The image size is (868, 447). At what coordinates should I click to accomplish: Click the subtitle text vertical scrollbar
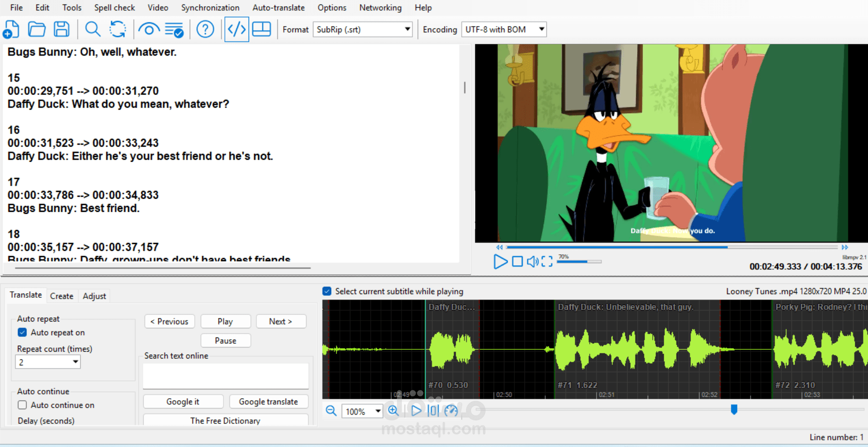coord(465,87)
